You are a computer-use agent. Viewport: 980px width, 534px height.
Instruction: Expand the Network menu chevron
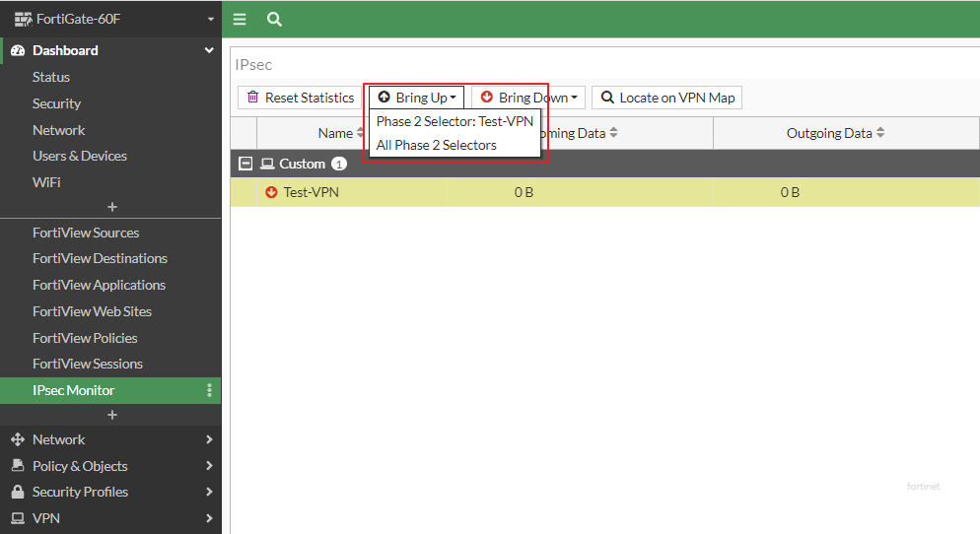pos(209,439)
